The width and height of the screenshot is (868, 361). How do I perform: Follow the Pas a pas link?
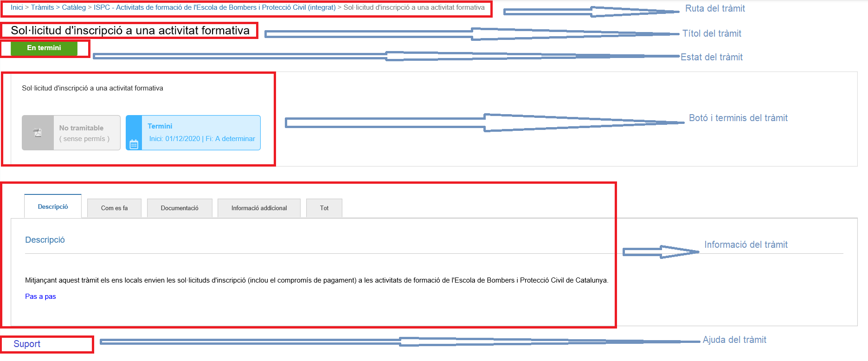coord(40,297)
